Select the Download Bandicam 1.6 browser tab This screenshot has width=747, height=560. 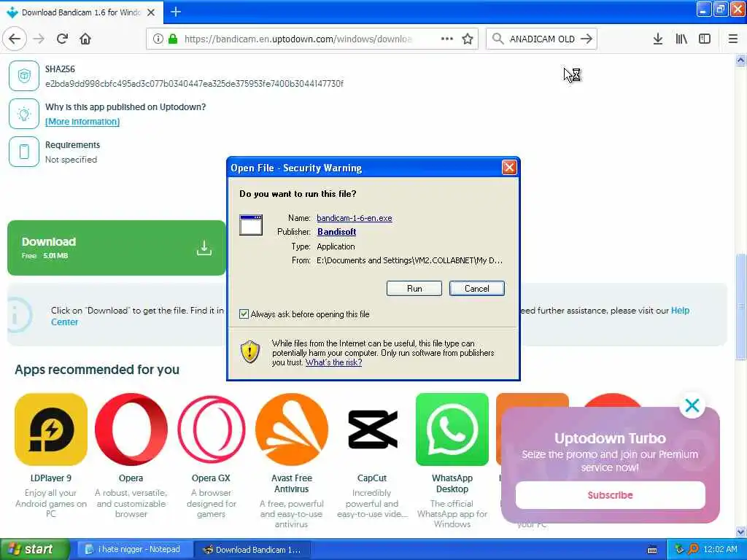pos(81,12)
